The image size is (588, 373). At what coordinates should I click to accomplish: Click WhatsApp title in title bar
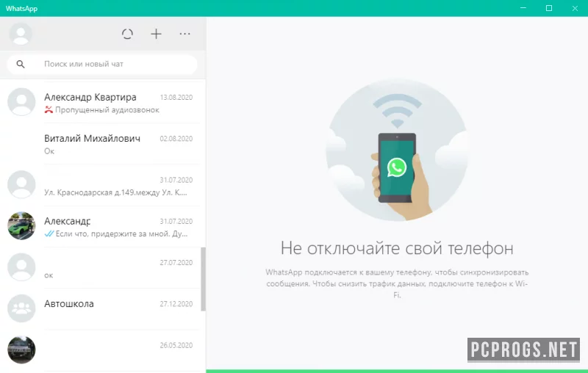point(21,8)
